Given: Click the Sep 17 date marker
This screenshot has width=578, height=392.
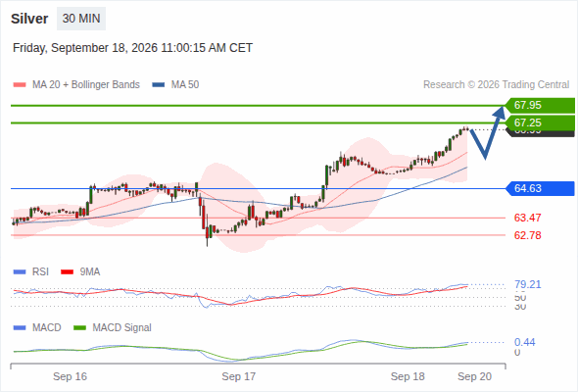Looking at the screenshot, I should 238,376.
